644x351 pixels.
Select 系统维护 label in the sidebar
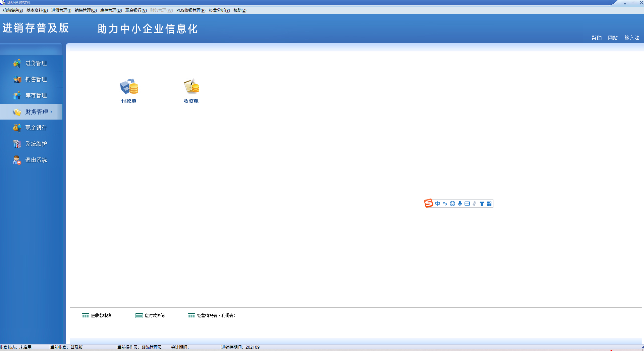click(x=36, y=144)
